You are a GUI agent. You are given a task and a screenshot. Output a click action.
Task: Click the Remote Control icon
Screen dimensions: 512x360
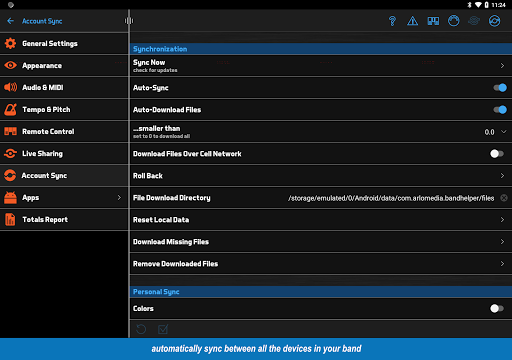tap(10, 131)
